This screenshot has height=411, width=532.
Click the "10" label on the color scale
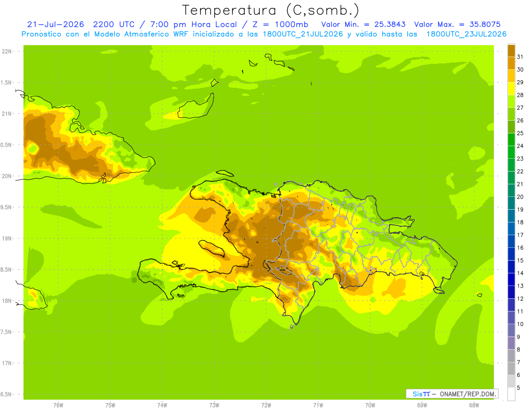tap(520, 324)
